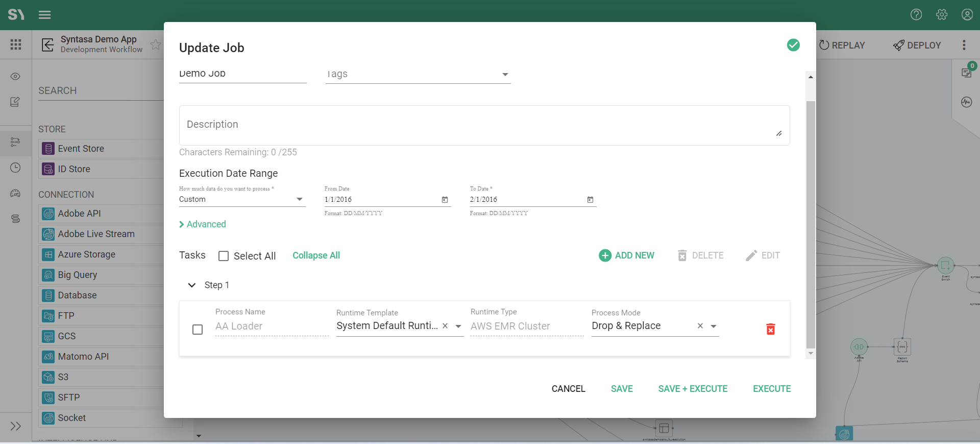Click the ADD NEW task button
This screenshot has height=444, width=980.
(626, 255)
